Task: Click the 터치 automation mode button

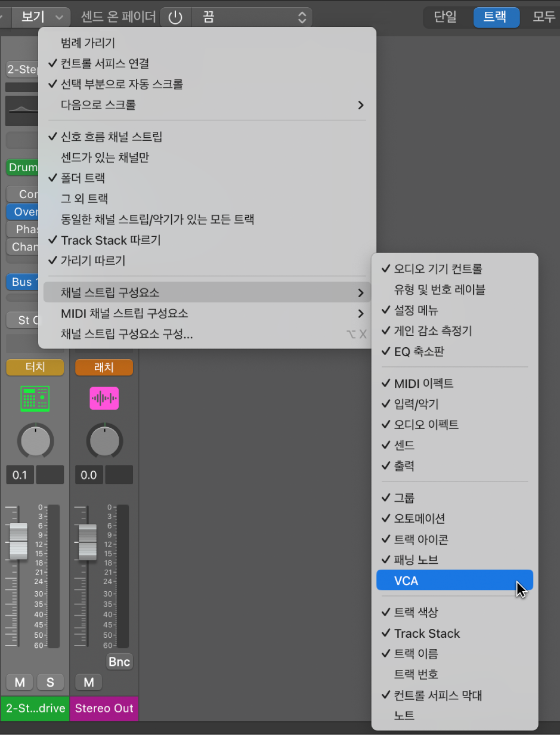Action: 35,367
